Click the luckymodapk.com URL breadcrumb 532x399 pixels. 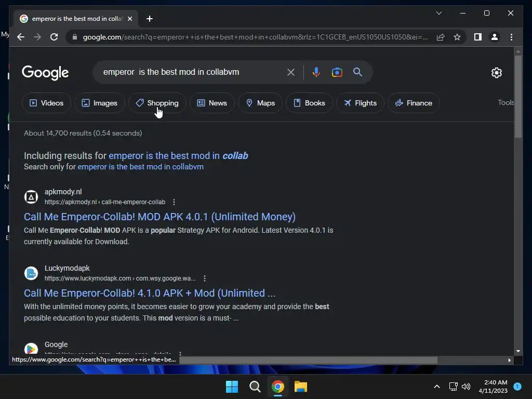120,278
